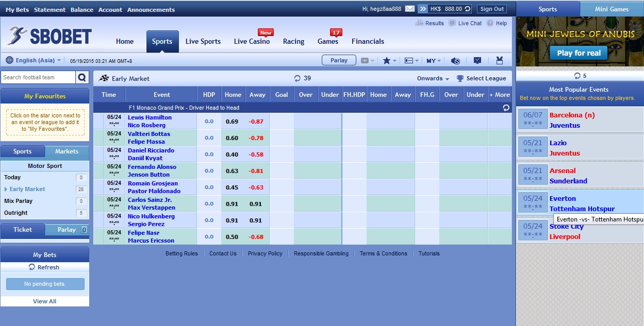
Task: Click the double-arrow balance toggle icon
Action: coord(423,9)
